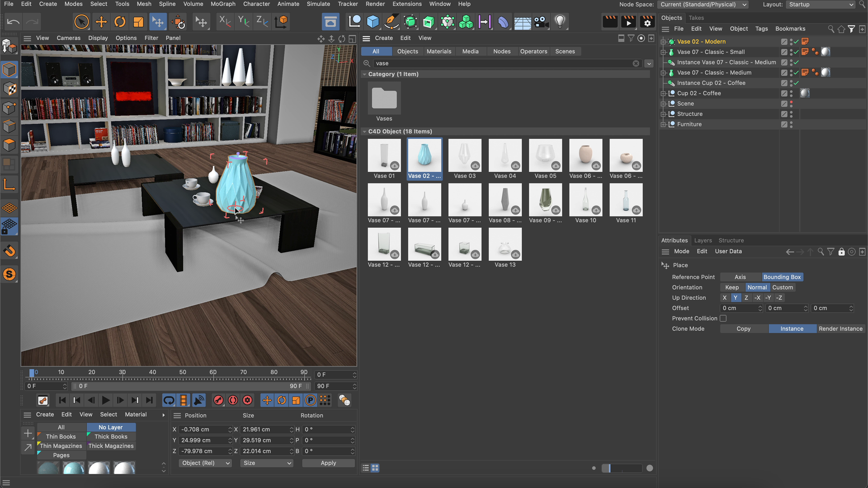This screenshot has width=868, height=488.
Task: Open the Object (Rel) coordinate dropdown
Action: pyautogui.click(x=205, y=463)
